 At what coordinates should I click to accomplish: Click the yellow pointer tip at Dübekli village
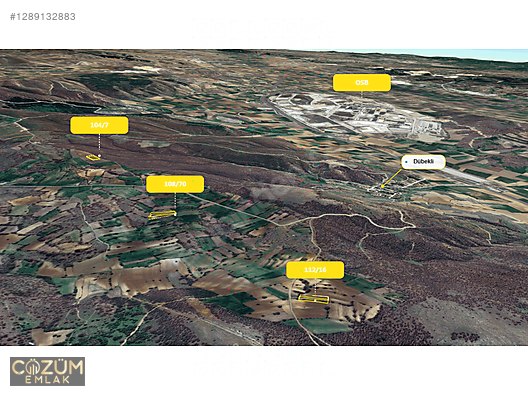(x=383, y=187)
